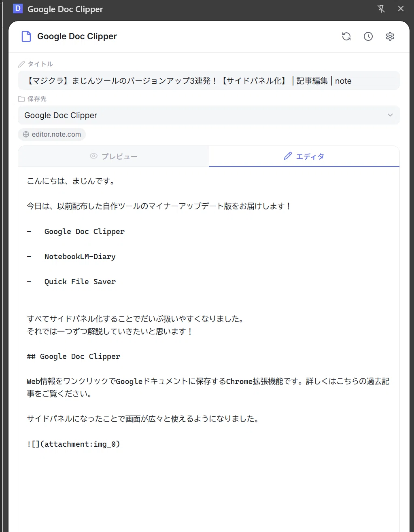Image resolution: width=414 pixels, height=532 pixels.
Task: Click the line 事をご覧ください。
Action: [60, 394]
